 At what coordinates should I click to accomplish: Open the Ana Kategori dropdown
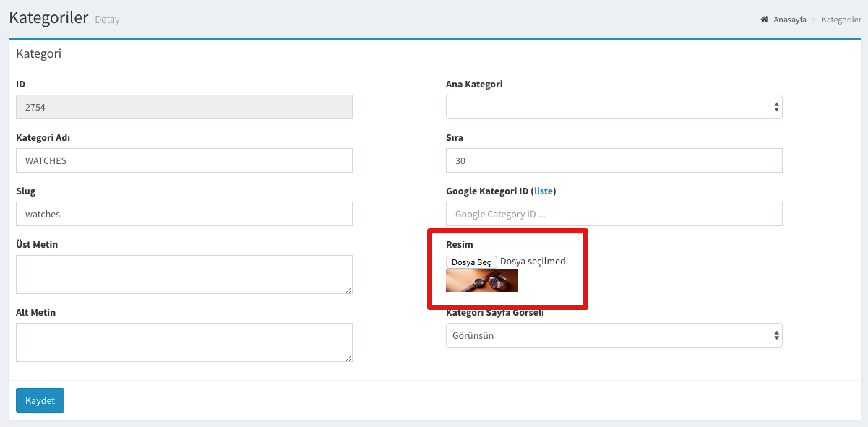coord(614,107)
